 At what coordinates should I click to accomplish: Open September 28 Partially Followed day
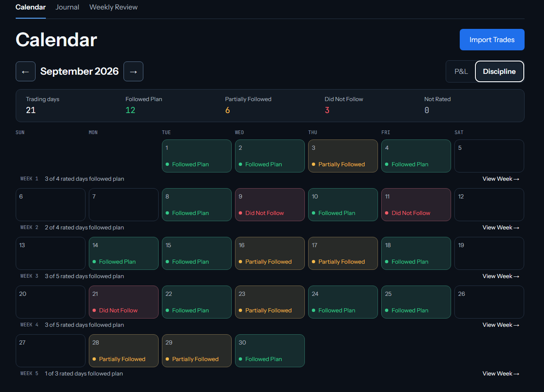tap(124, 351)
